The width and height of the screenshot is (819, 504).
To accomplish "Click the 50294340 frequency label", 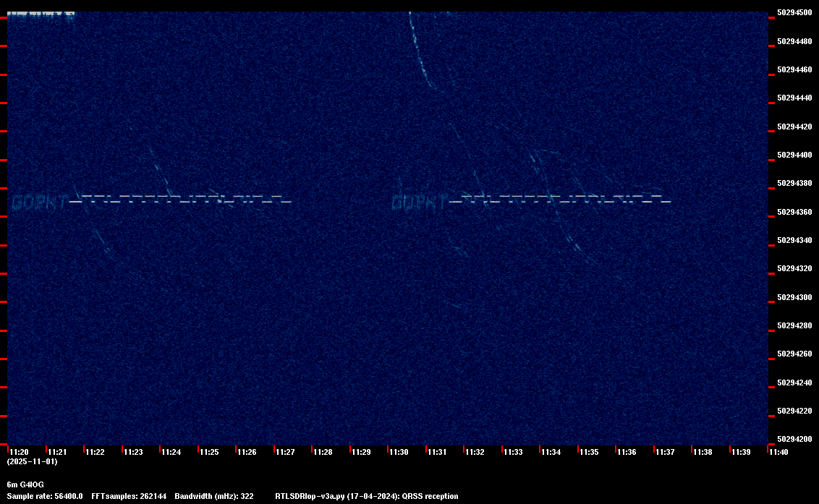I will (x=794, y=240).
